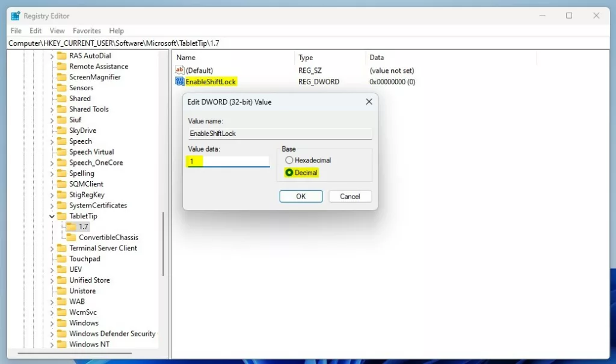Expand the StigRegKey key
This screenshot has height=364, width=616.
click(x=52, y=195)
